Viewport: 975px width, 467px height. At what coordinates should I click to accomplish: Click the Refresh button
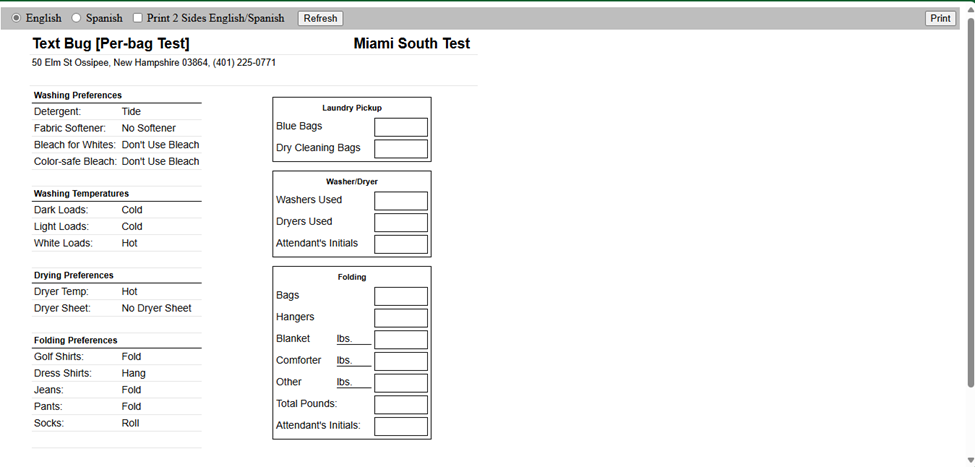[320, 18]
